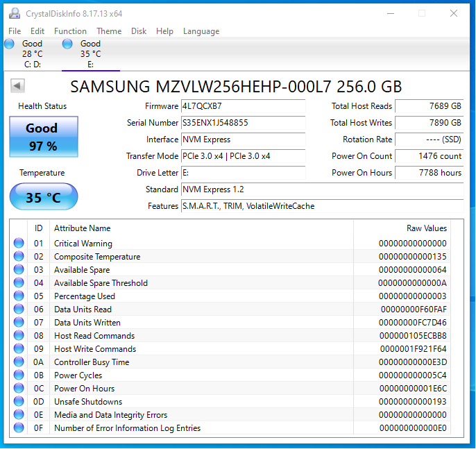Open the Language menu
This screenshot has height=449, width=476.
pos(201,31)
